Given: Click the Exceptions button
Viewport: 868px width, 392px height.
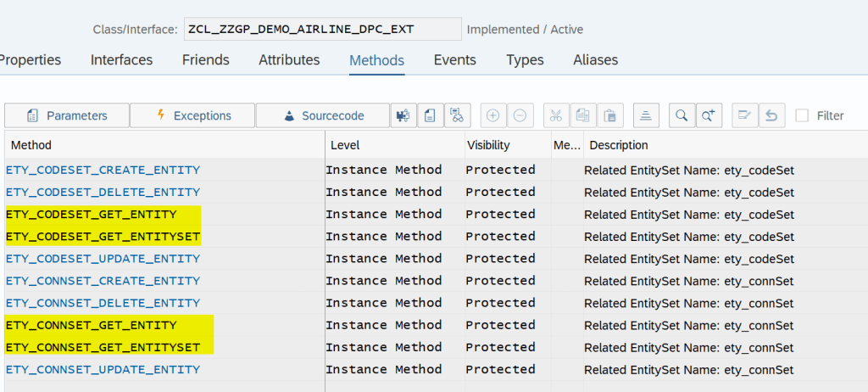Looking at the screenshot, I should (x=193, y=115).
